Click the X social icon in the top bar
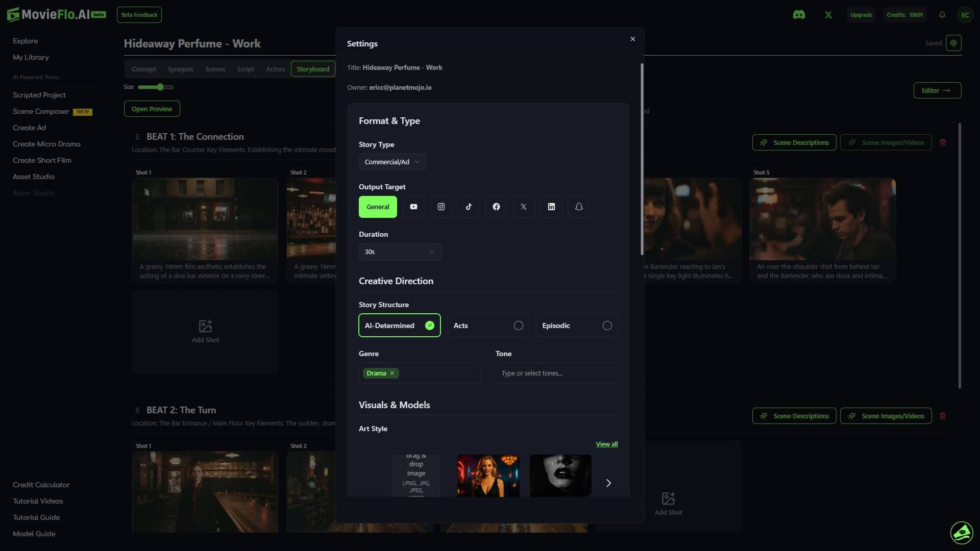 pyautogui.click(x=828, y=15)
